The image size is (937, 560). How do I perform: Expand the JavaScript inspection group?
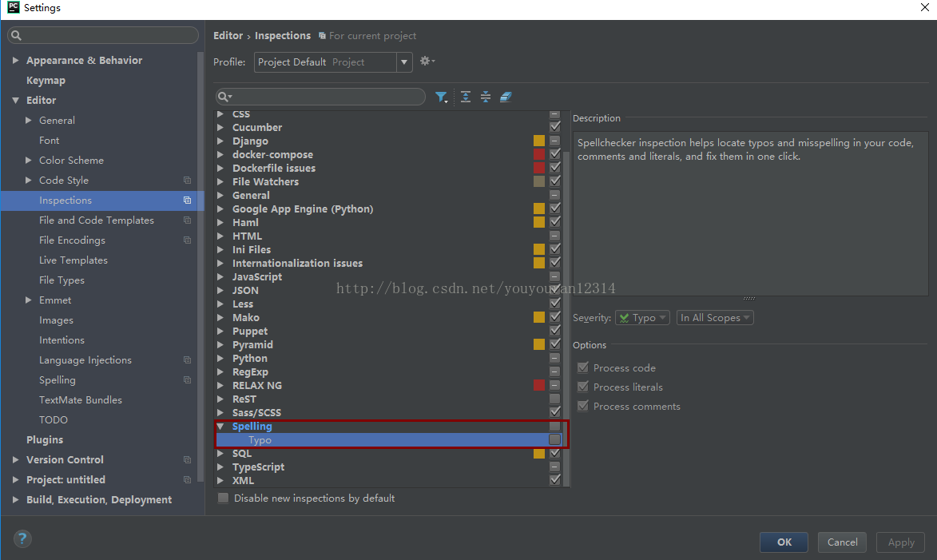point(220,276)
